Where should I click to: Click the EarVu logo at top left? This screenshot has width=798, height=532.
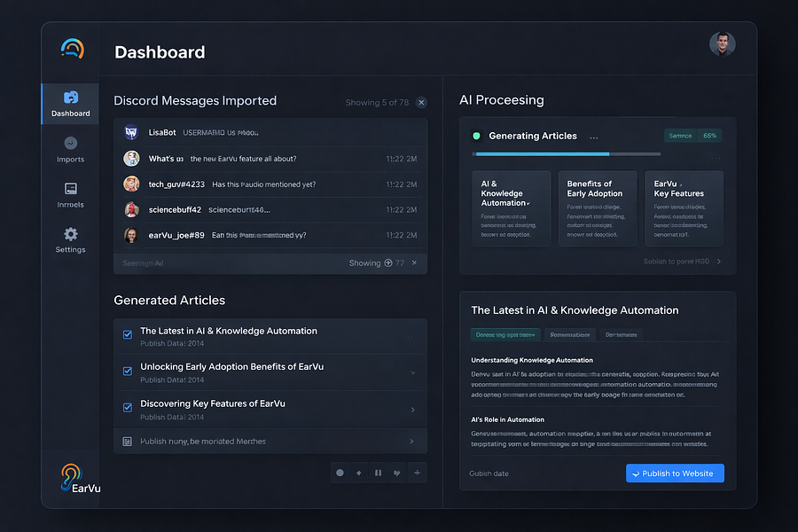73,49
